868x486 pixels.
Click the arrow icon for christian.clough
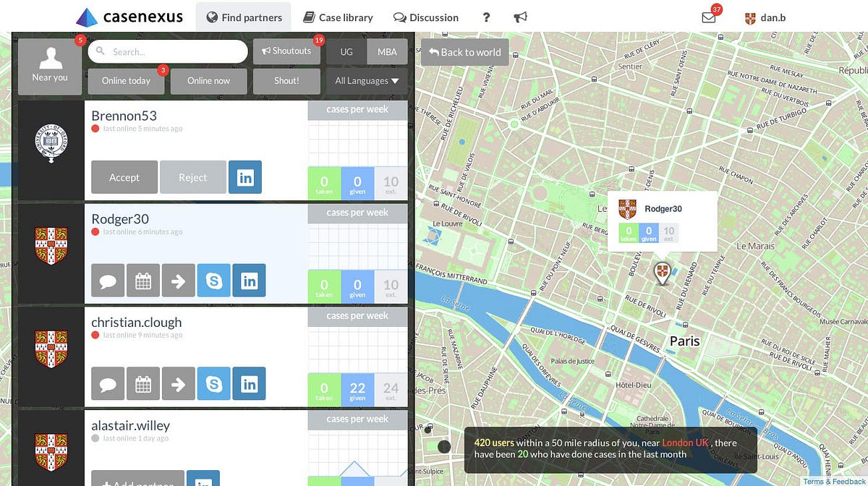point(178,384)
